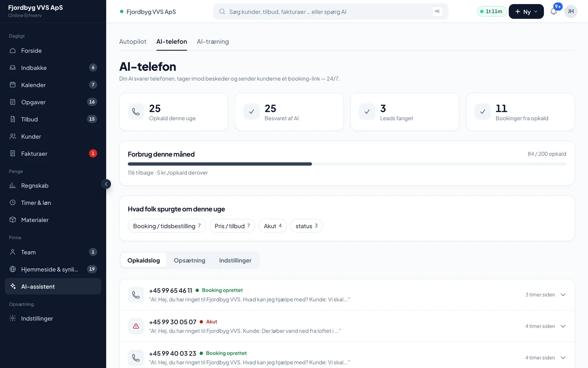Open the JH user avatar menu
Viewport: 588px width, 368px height.
(571, 11)
